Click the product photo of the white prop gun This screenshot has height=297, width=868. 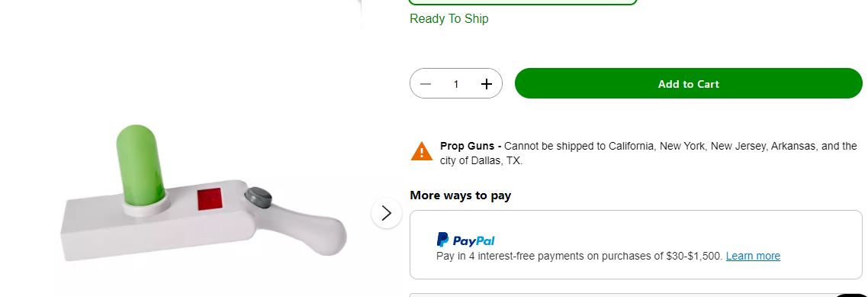[x=203, y=193]
